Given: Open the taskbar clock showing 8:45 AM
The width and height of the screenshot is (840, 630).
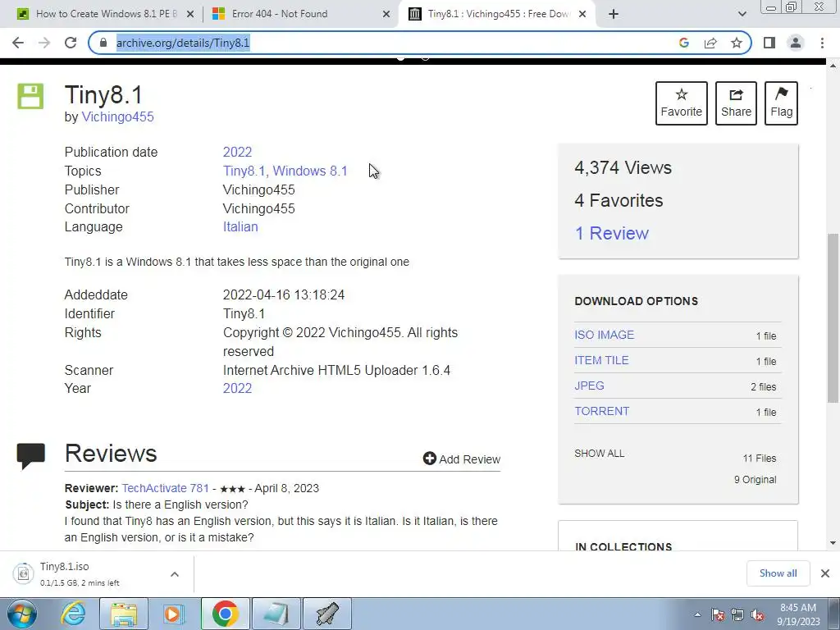Looking at the screenshot, I should click(798, 614).
